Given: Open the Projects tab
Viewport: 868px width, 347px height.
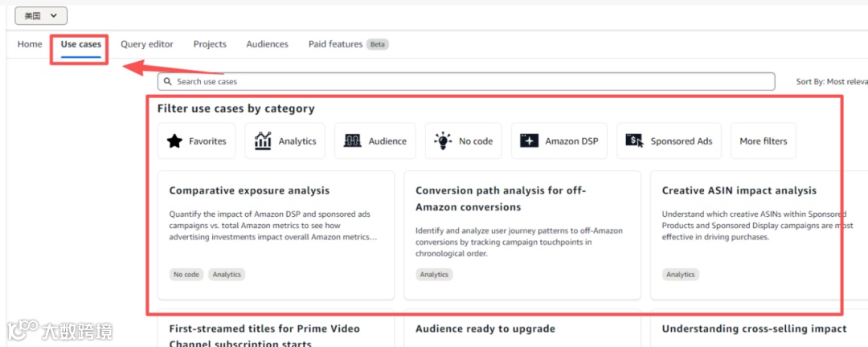Looking at the screenshot, I should pos(210,44).
